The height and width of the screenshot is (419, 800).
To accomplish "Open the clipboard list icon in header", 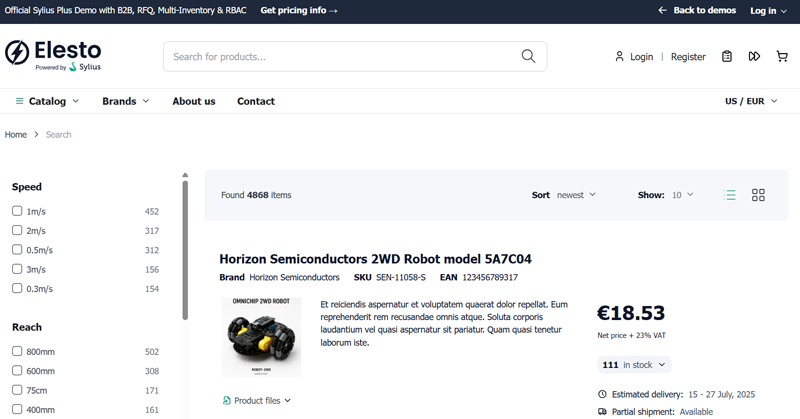I will 727,57.
